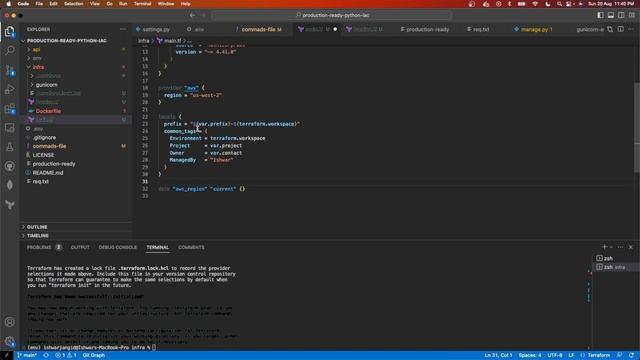
Task: Open the Search view in activity bar
Action: pyautogui.click(x=10, y=50)
